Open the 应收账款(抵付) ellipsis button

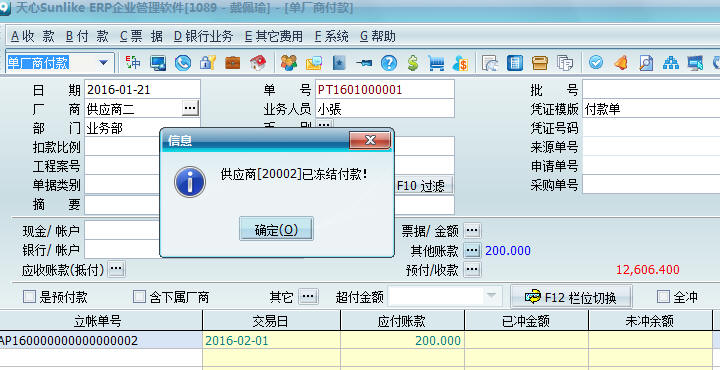pyautogui.click(x=116, y=269)
